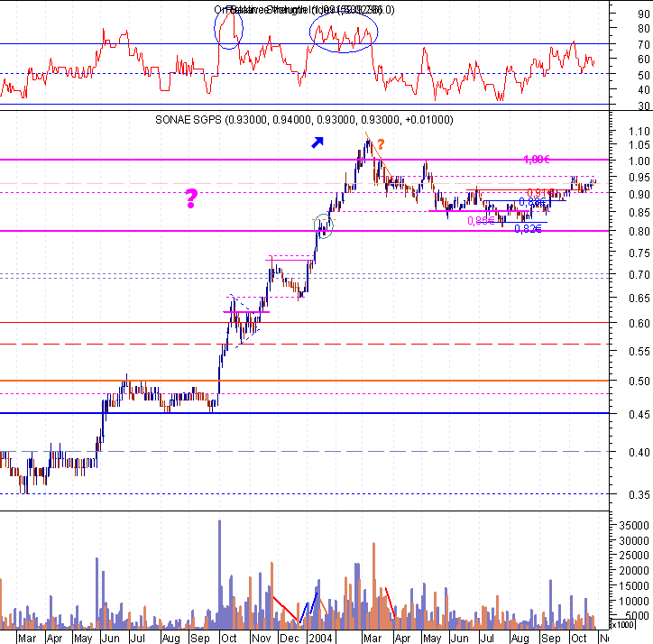The width and height of the screenshot is (653, 644).
Task: Click the 0.95 price axis label
Action: point(639,178)
